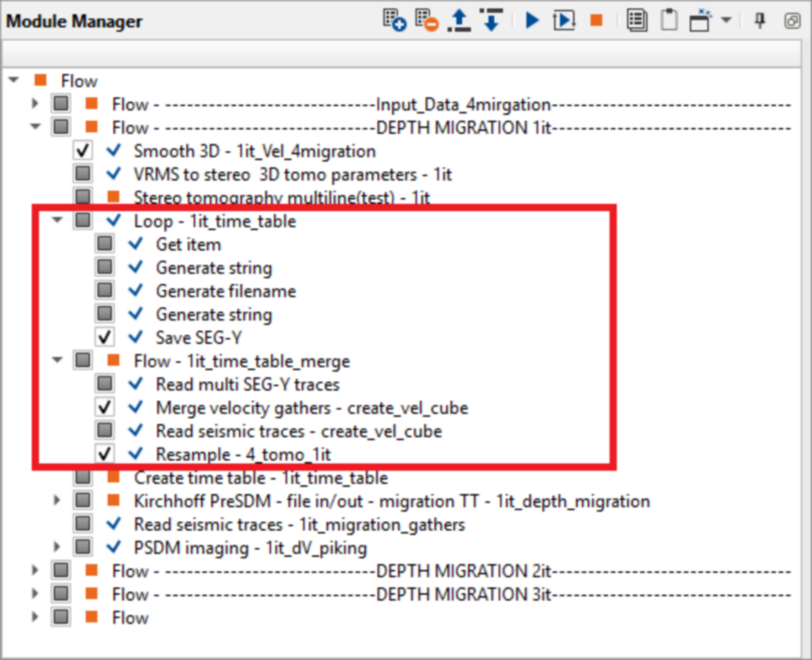812x660 pixels.
Task: Select Merge velocity gathers - create_vel_cube
Action: (x=311, y=408)
